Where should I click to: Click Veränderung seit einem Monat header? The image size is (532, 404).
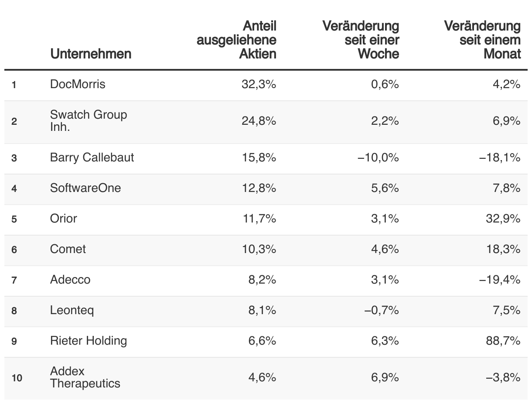tap(482, 40)
